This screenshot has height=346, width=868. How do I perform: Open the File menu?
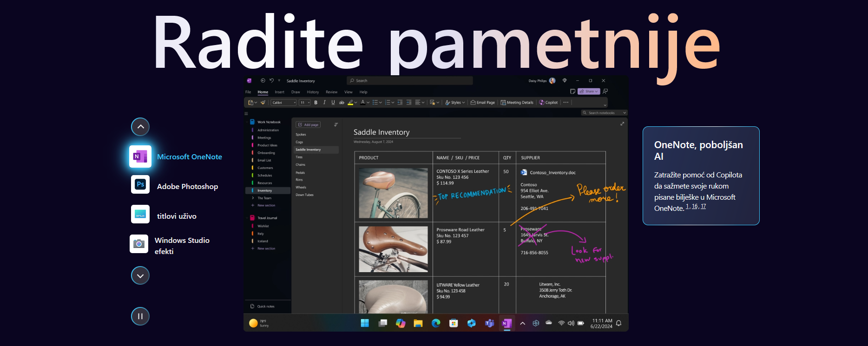248,92
